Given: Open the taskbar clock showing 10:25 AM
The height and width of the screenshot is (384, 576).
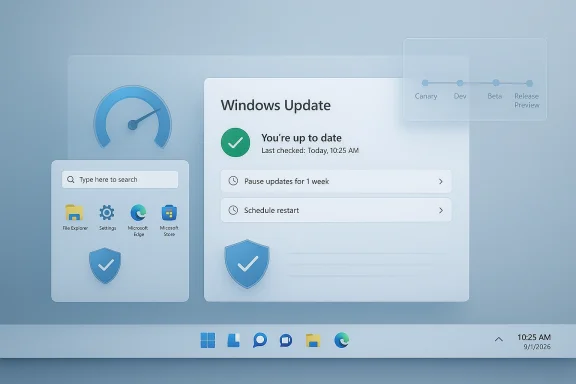Looking at the screenshot, I should coord(534,337).
